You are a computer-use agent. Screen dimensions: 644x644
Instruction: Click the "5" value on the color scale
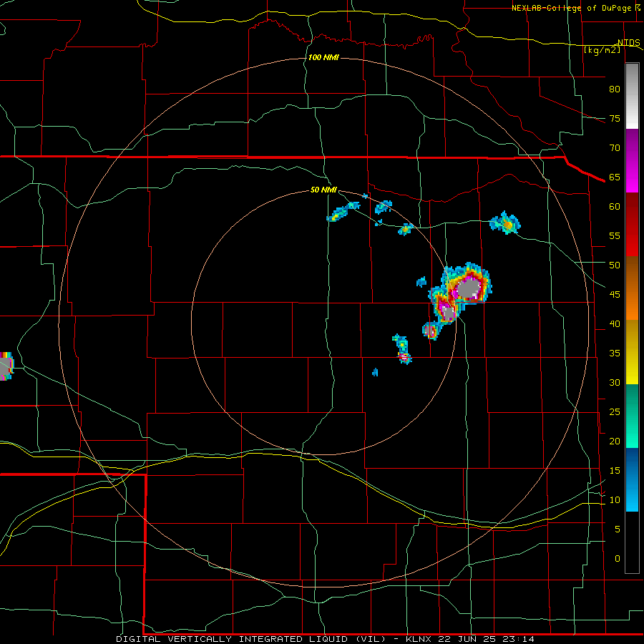click(618, 530)
